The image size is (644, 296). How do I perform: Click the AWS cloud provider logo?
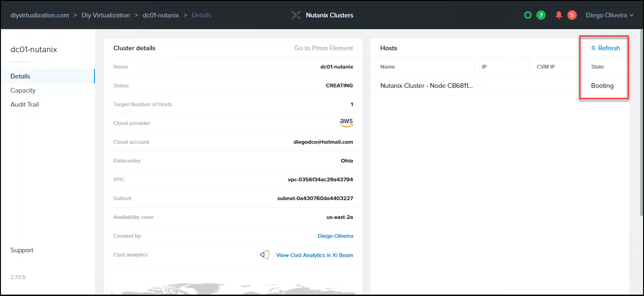click(346, 123)
